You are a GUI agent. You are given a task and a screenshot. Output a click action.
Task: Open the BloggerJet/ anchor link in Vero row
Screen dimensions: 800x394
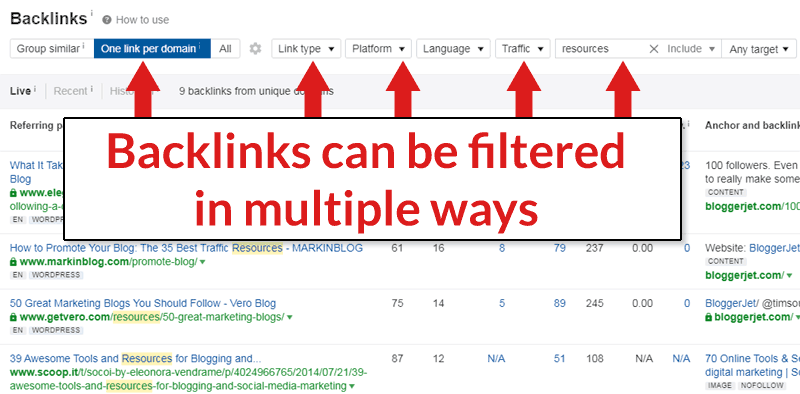pyautogui.click(x=732, y=303)
